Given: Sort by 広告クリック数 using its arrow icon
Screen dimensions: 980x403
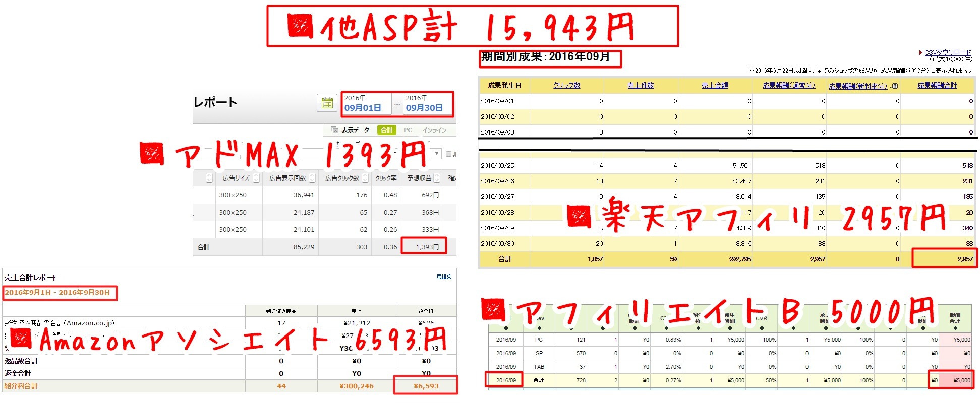Looking at the screenshot, I should click(366, 178).
